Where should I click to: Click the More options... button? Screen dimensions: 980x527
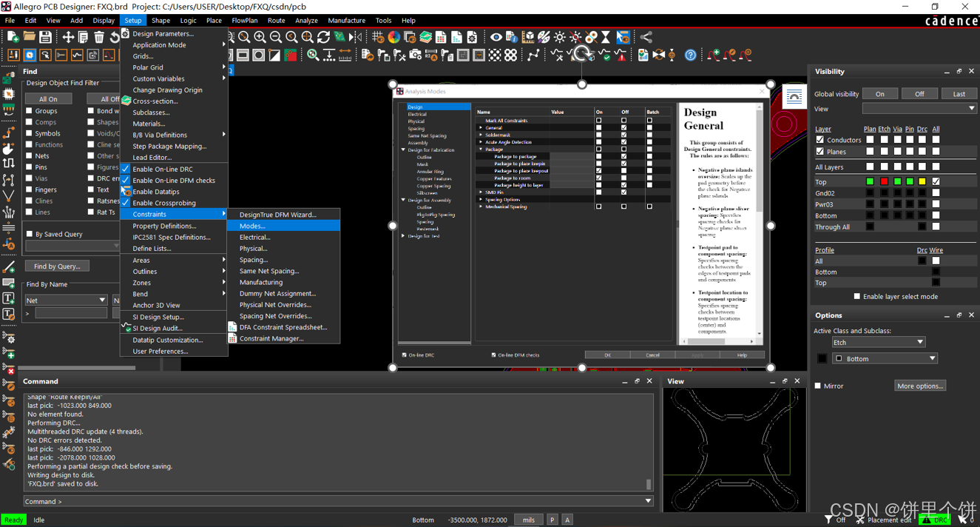click(x=920, y=386)
